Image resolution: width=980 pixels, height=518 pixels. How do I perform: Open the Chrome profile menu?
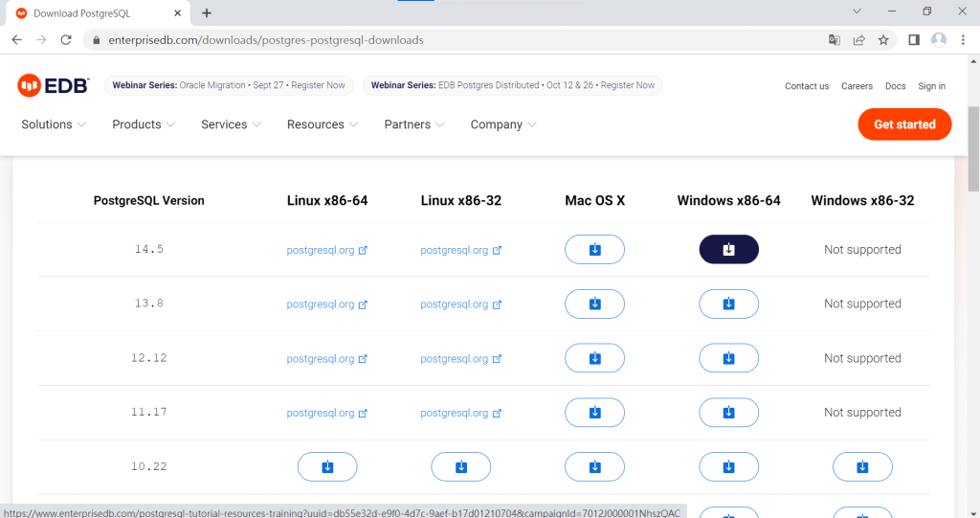(x=939, y=40)
